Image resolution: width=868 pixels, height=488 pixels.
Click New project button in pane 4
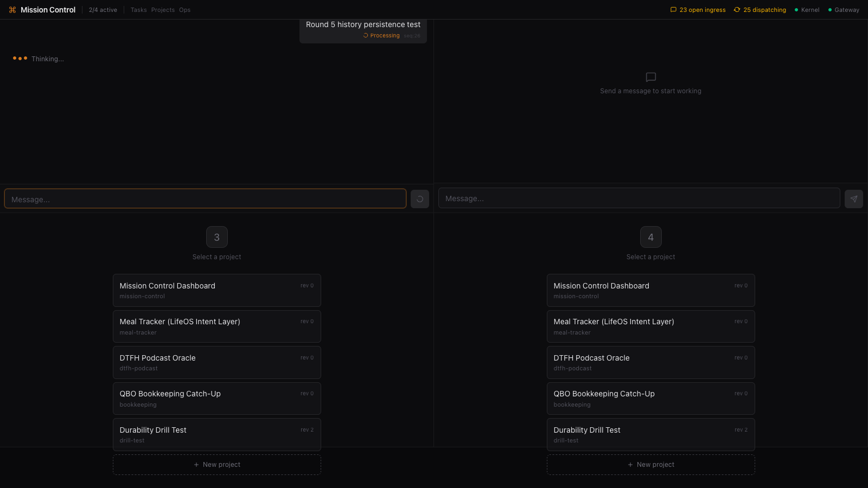pyautogui.click(x=650, y=465)
